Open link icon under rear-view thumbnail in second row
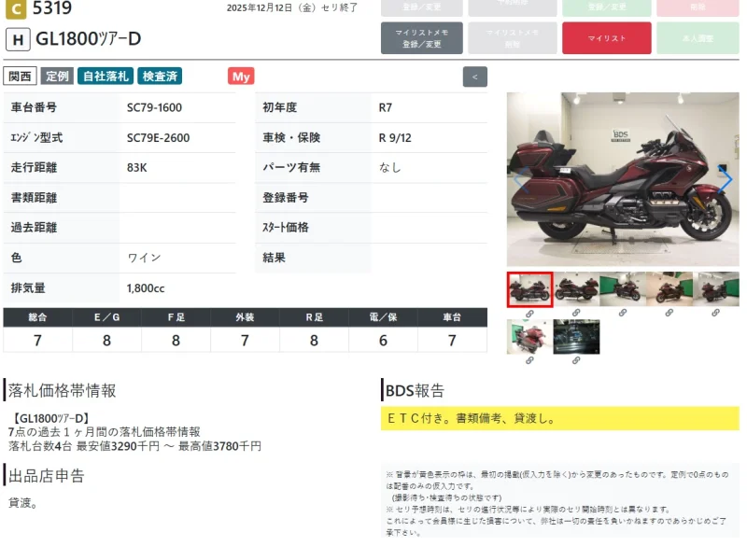747x560 pixels. point(529,360)
